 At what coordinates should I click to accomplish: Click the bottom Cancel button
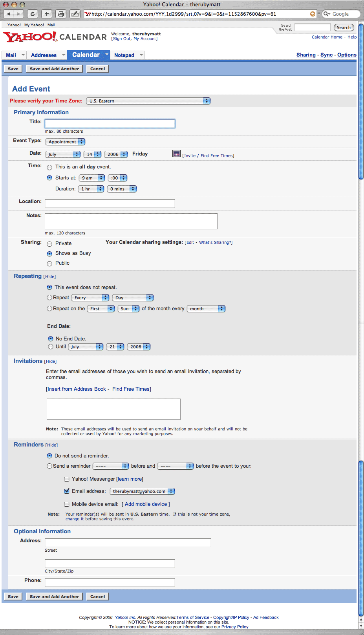coord(97,597)
